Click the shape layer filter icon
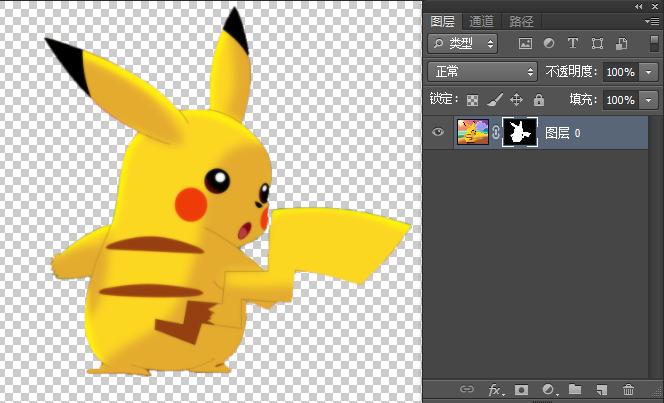The width and height of the screenshot is (664, 403). click(597, 44)
